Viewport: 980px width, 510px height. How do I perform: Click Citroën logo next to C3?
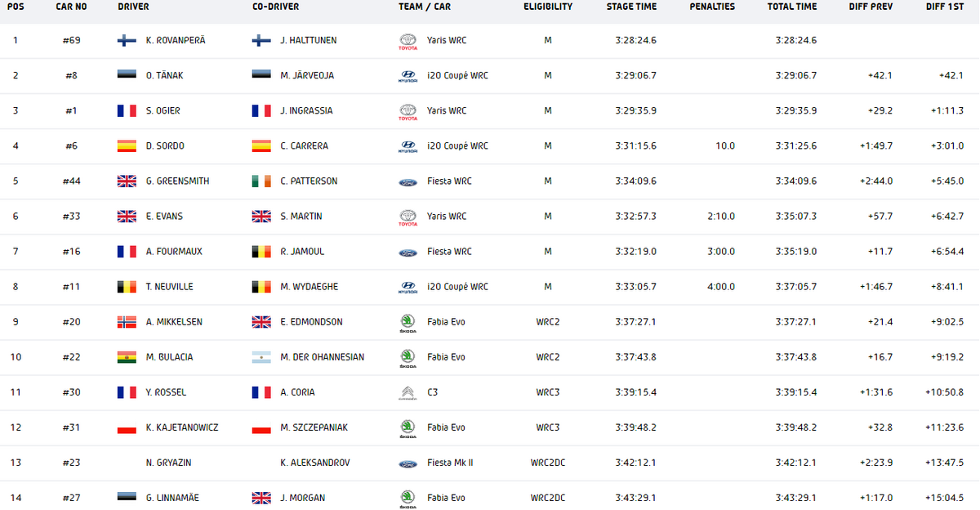(407, 393)
